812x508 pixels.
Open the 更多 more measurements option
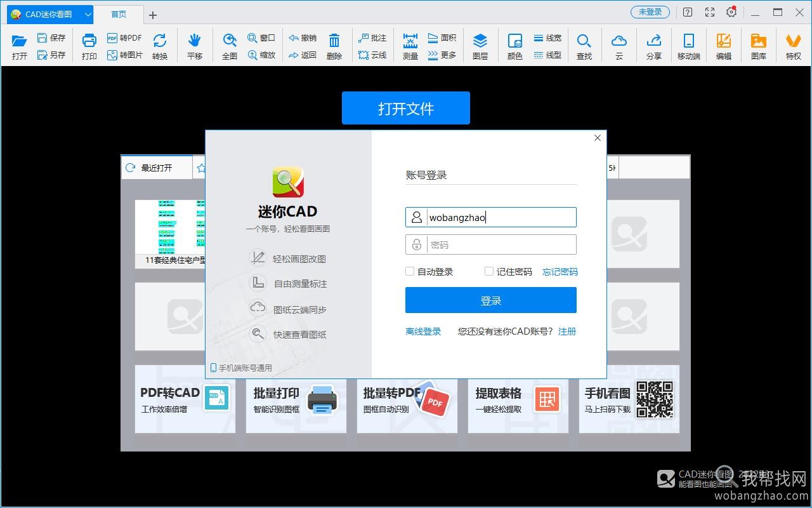(442, 55)
